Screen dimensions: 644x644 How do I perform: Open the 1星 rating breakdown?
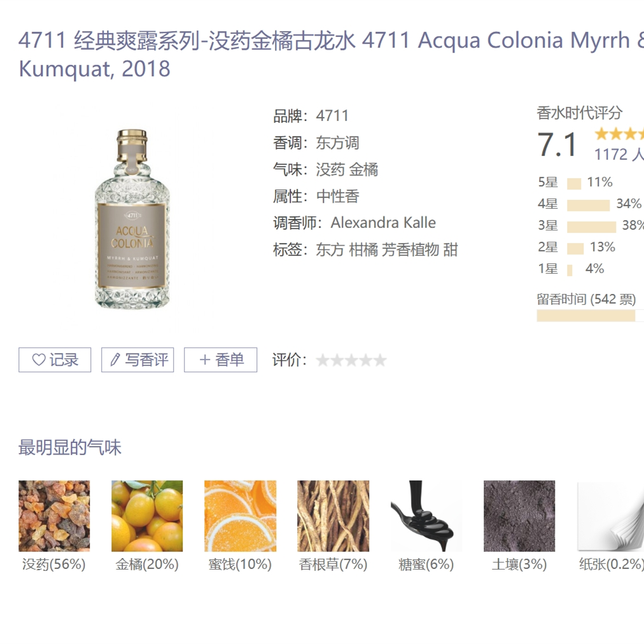pyautogui.click(x=570, y=269)
